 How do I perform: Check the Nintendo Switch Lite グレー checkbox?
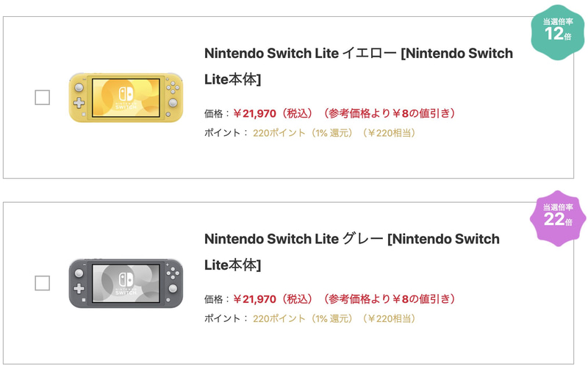pos(43,282)
